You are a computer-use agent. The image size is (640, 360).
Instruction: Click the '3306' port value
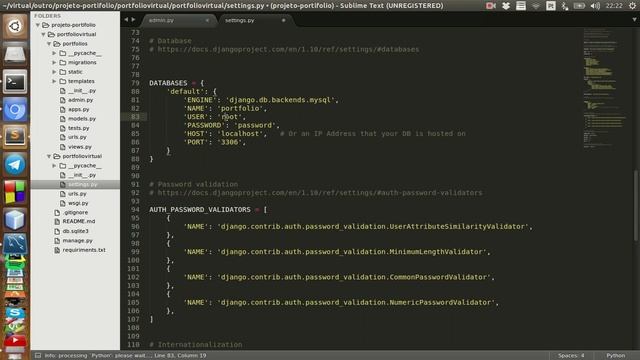(229, 142)
